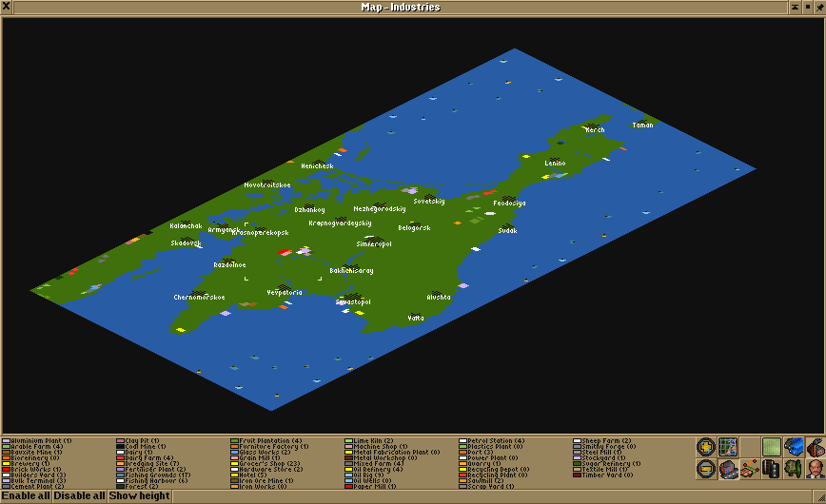Toggle Oil Rig (9) legend entry
Viewport: 826px width, 504px height.
364,475
